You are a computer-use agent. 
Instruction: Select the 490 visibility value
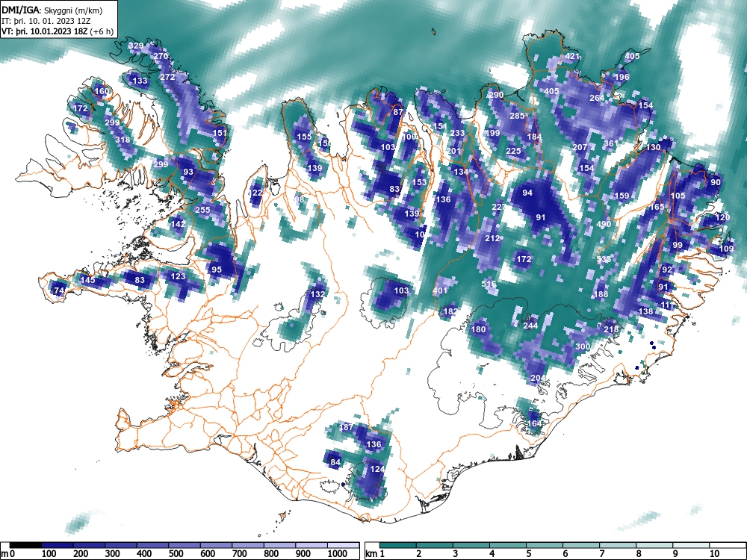(x=603, y=224)
